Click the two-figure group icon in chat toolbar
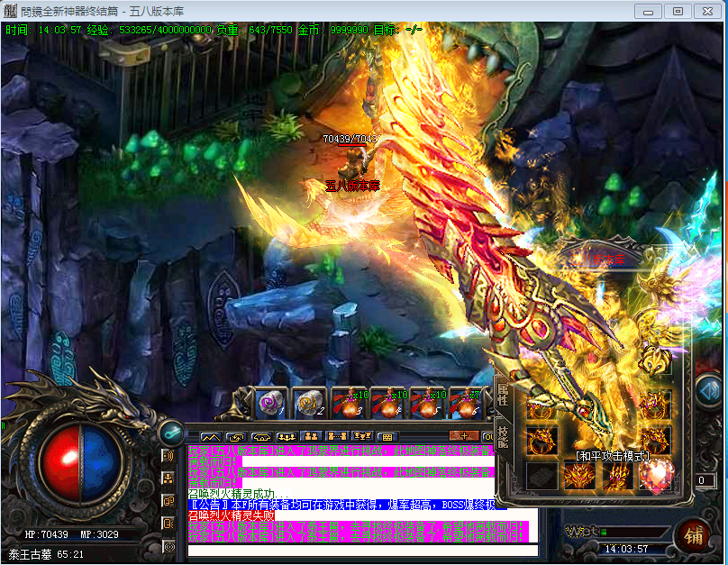728x565 pixels. click(x=312, y=436)
